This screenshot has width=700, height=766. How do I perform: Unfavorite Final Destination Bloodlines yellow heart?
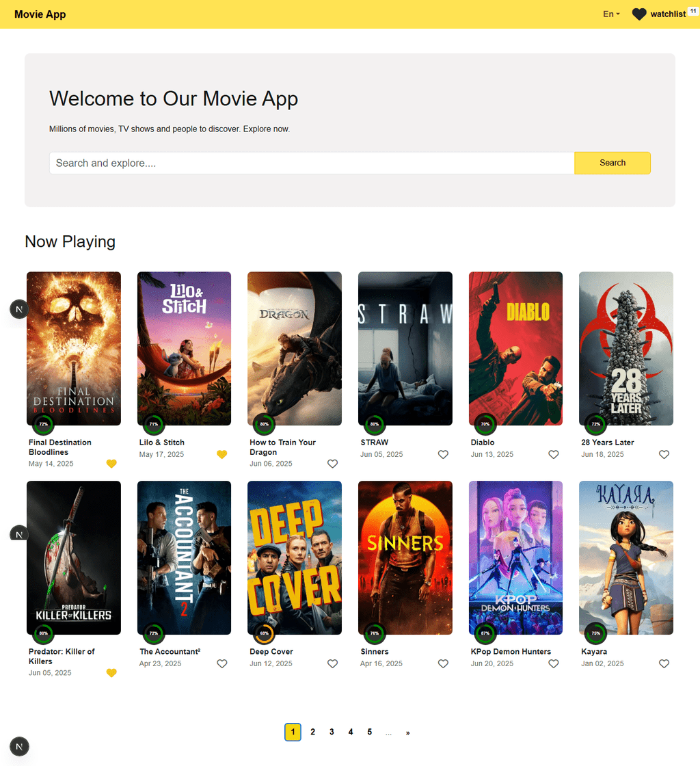tap(111, 464)
